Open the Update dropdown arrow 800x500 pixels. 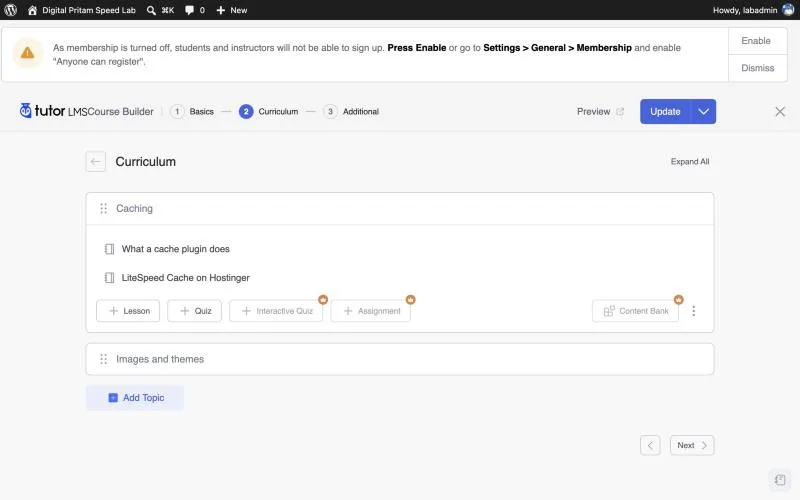[704, 111]
